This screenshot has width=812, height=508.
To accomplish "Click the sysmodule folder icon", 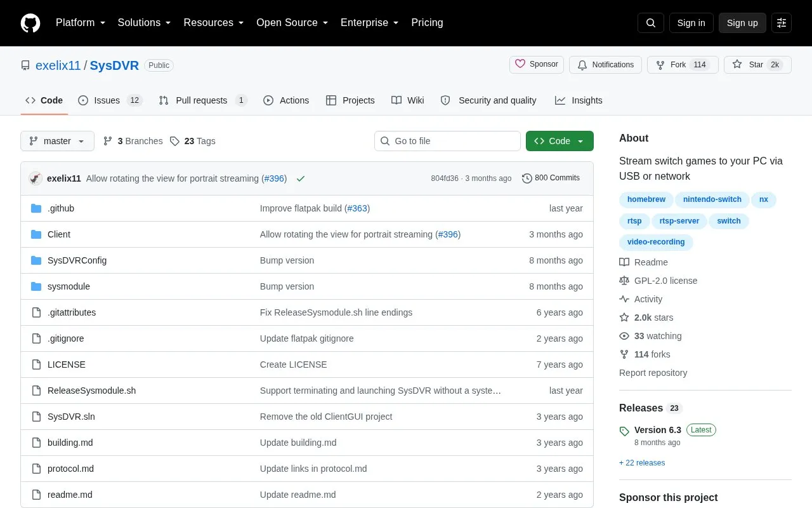I will pos(36,286).
